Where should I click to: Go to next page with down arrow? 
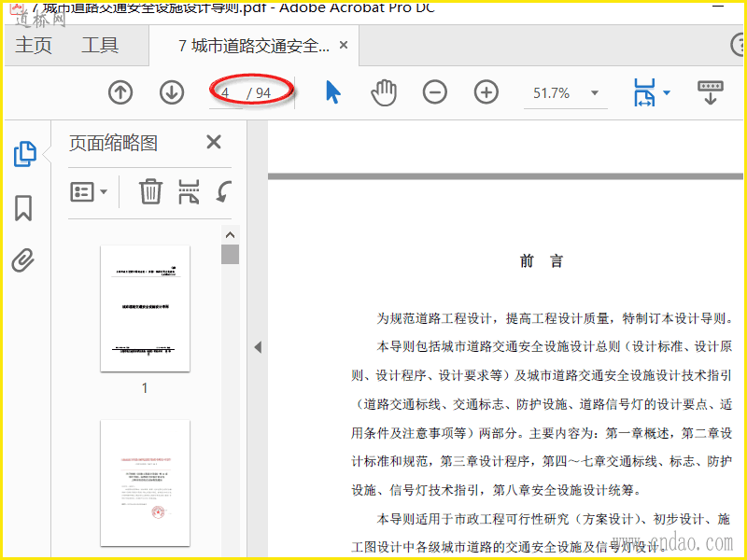coord(172,92)
